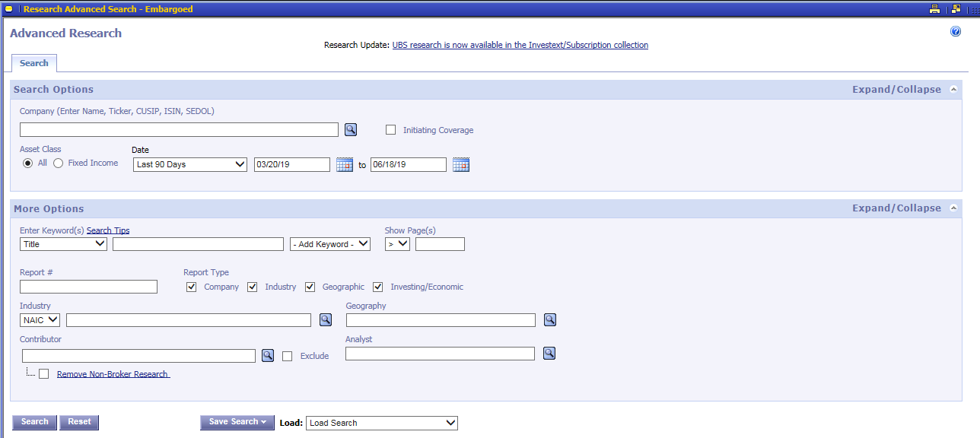Open the help question mark icon
This screenshot has width=980, height=438.
pyautogui.click(x=956, y=32)
